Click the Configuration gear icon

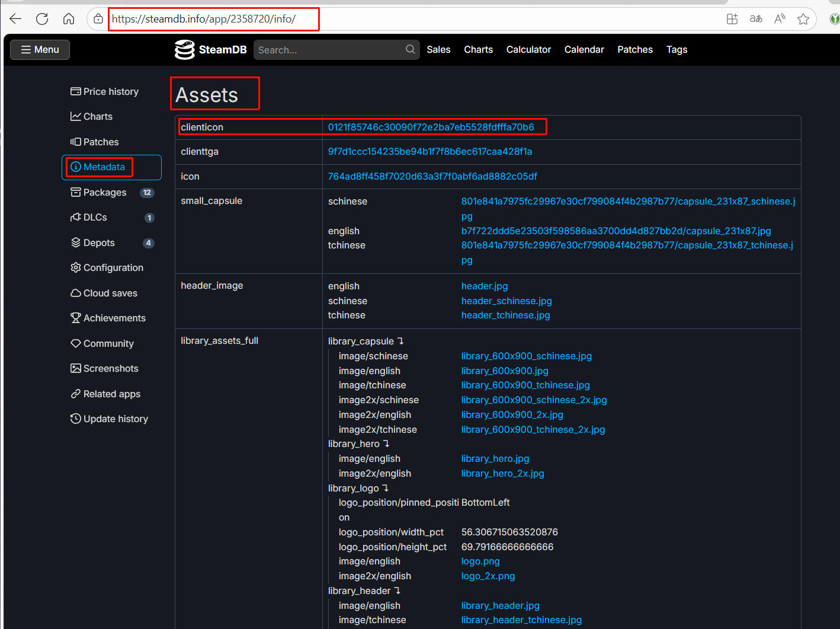click(x=76, y=267)
